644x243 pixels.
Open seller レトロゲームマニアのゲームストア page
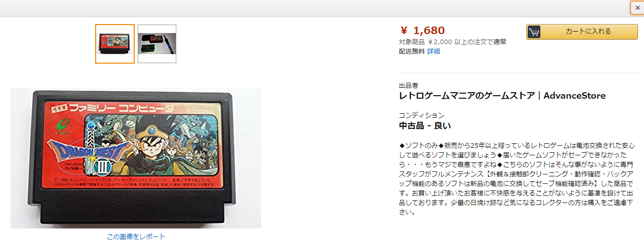click(467, 96)
